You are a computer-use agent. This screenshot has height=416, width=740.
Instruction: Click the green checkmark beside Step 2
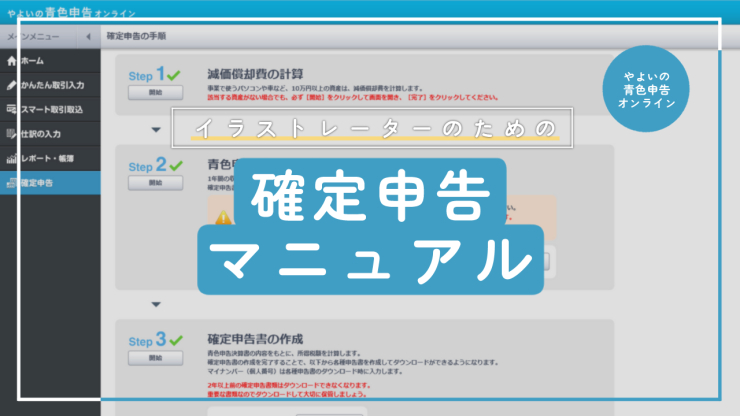click(x=176, y=165)
